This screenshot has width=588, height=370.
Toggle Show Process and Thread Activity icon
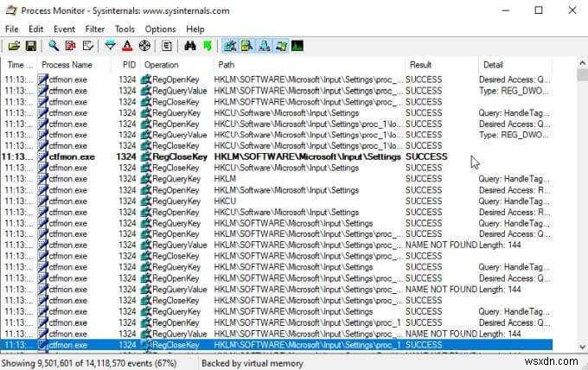(281, 46)
